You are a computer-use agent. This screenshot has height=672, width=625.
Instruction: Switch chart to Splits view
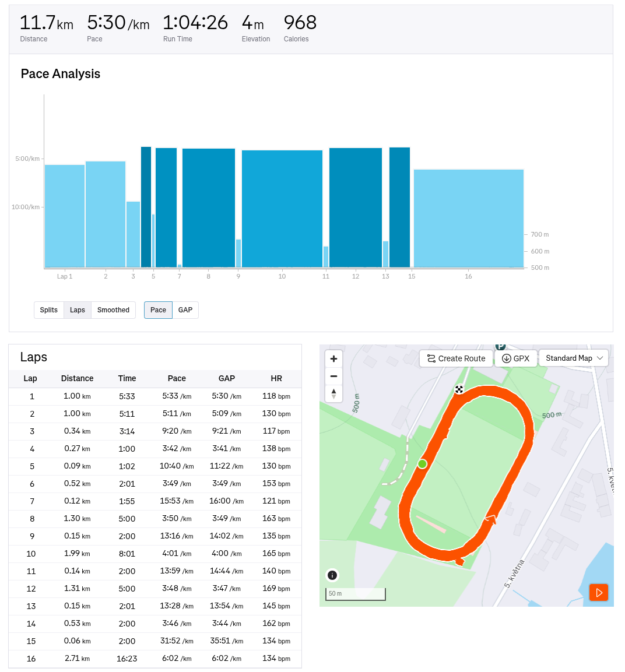(x=49, y=310)
